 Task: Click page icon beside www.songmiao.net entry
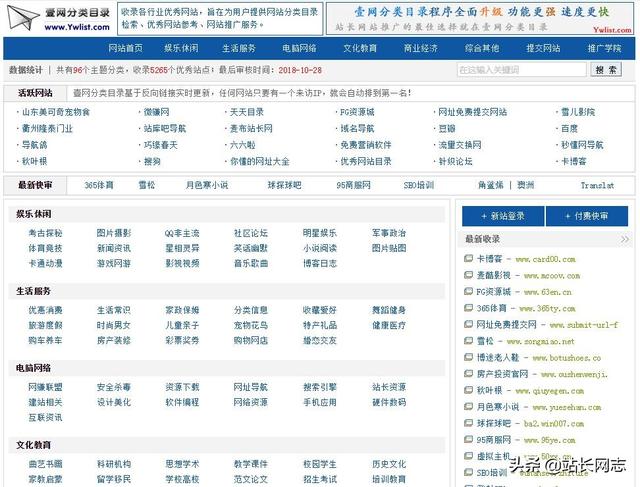pyautogui.click(x=468, y=341)
